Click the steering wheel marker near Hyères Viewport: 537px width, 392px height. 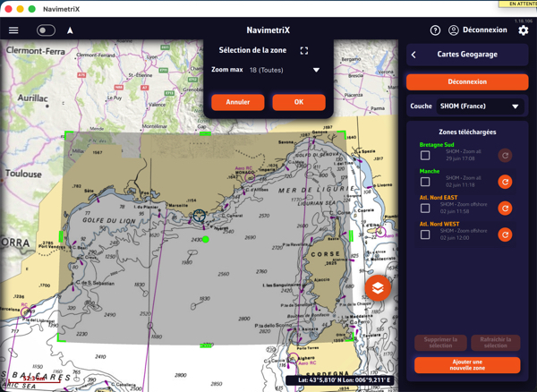pyautogui.click(x=200, y=216)
